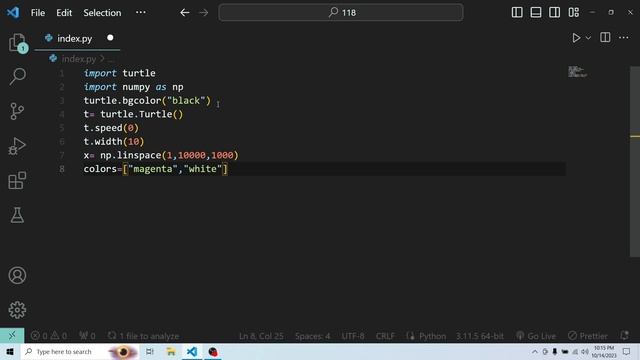Screen dimensions: 640x360
Task: Open Task View in taskbar
Action: pyautogui.click(x=150, y=351)
